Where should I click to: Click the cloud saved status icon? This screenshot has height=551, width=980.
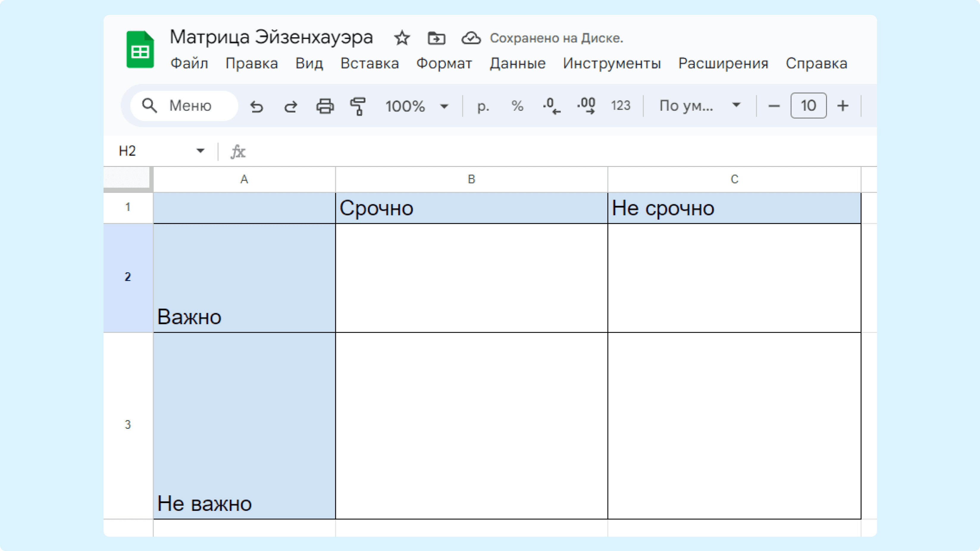point(471,38)
